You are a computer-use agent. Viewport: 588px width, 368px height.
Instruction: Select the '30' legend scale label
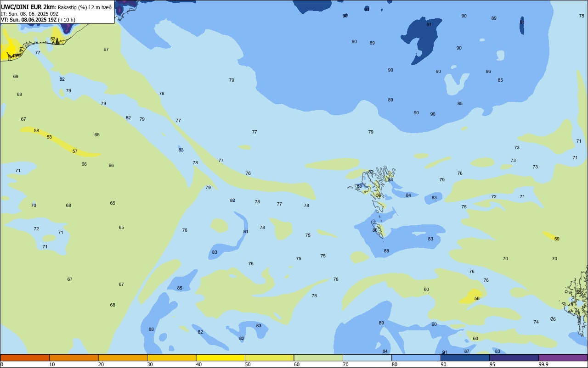150,364
